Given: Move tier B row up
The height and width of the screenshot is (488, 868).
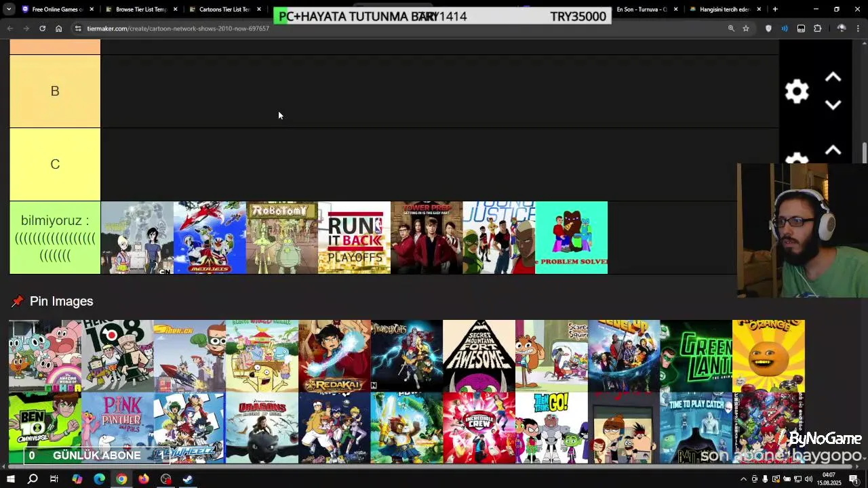Looking at the screenshot, I should coord(833,77).
